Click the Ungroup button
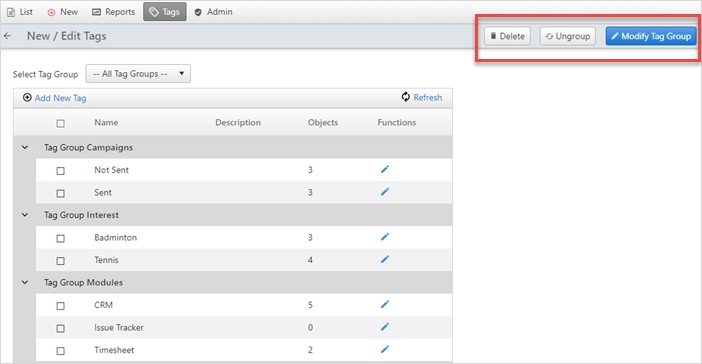The width and height of the screenshot is (702, 364). tap(568, 36)
